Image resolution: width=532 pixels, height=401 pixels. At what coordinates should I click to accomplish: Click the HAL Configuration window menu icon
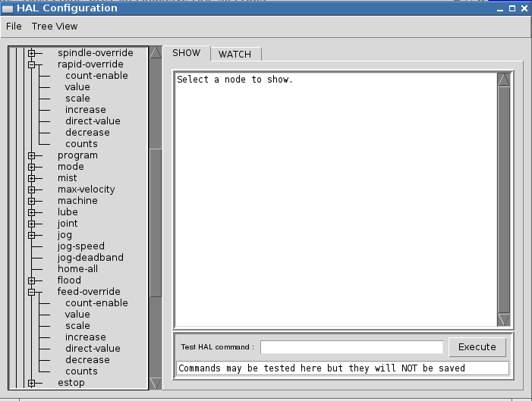[8, 8]
